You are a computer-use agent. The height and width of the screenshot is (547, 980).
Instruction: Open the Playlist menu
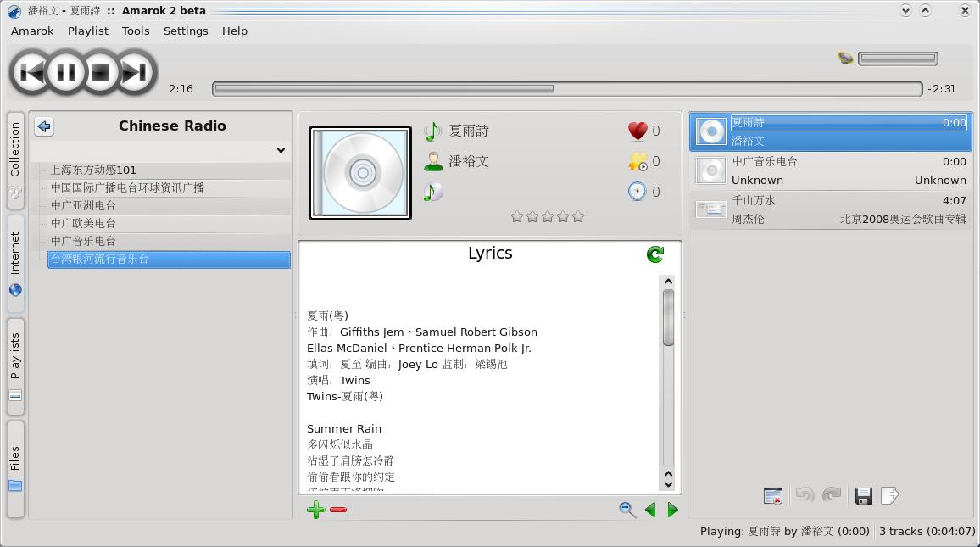click(87, 31)
